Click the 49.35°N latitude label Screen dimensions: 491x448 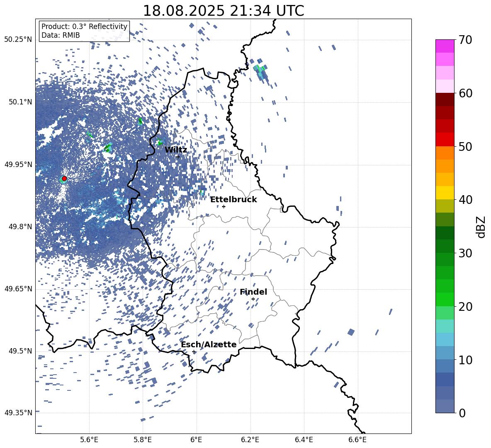point(18,413)
